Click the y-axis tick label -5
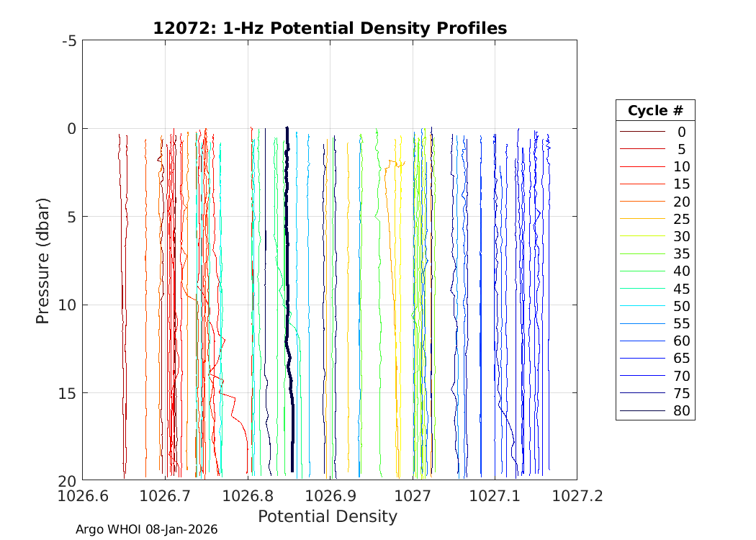756x540 pixels. pyautogui.click(x=69, y=41)
